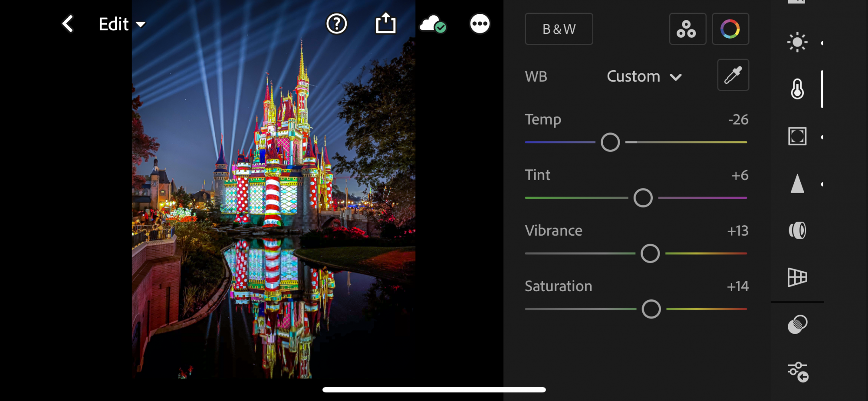
Task: Check the cloud sync status icon
Action: (x=433, y=24)
